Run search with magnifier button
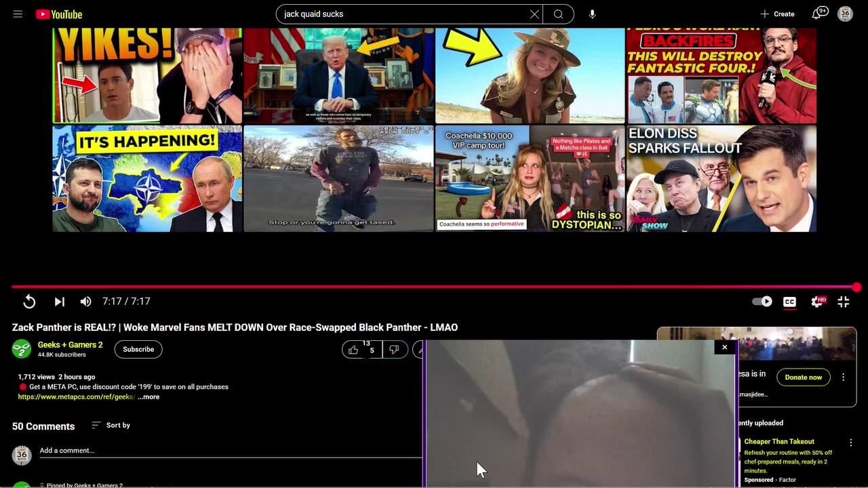Image resolution: width=868 pixels, height=488 pixels. point(558,14)
